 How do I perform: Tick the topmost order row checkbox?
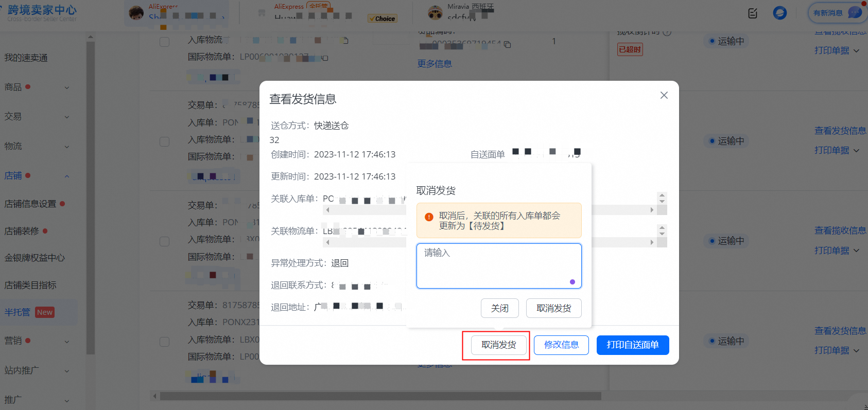pos(165,42)
